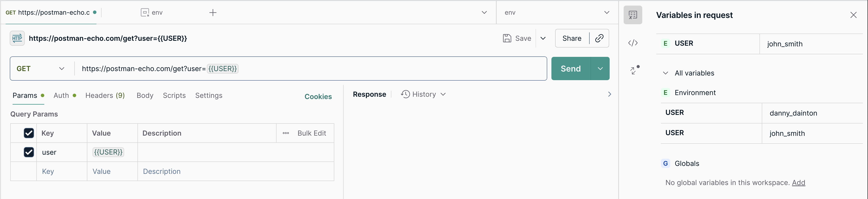This screenshot has width=868, height=199.
Task: Open the code snippet panel icon
Action: click(633, 43)
